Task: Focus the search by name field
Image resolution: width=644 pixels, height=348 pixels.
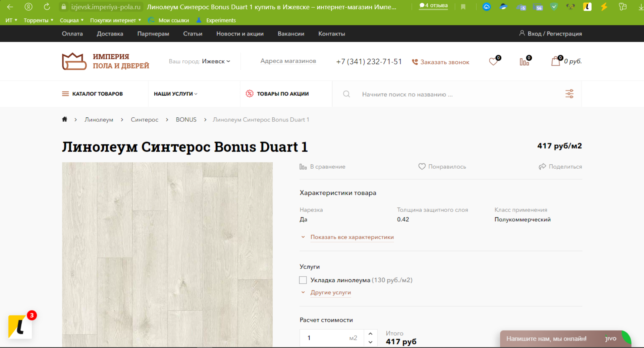Action: pyautogui.click(x=456, y=95)
